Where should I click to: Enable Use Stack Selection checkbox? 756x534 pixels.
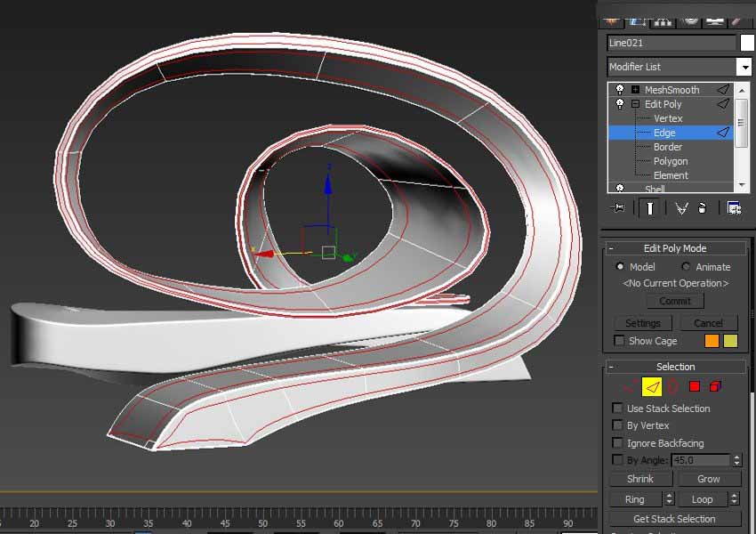617,409
